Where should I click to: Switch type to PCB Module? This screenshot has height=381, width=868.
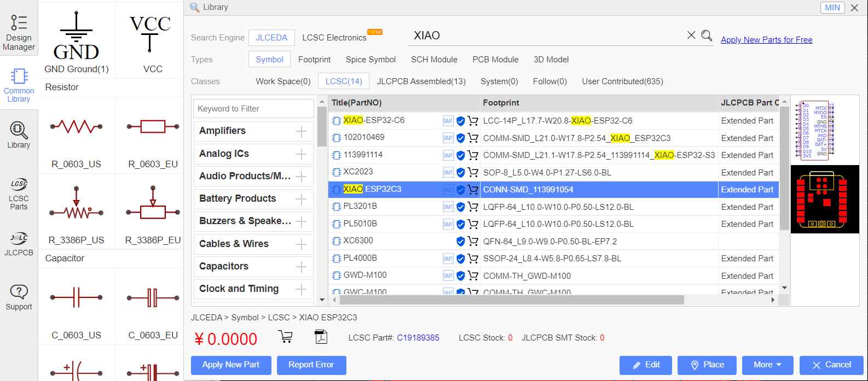[x=495, y=60]
